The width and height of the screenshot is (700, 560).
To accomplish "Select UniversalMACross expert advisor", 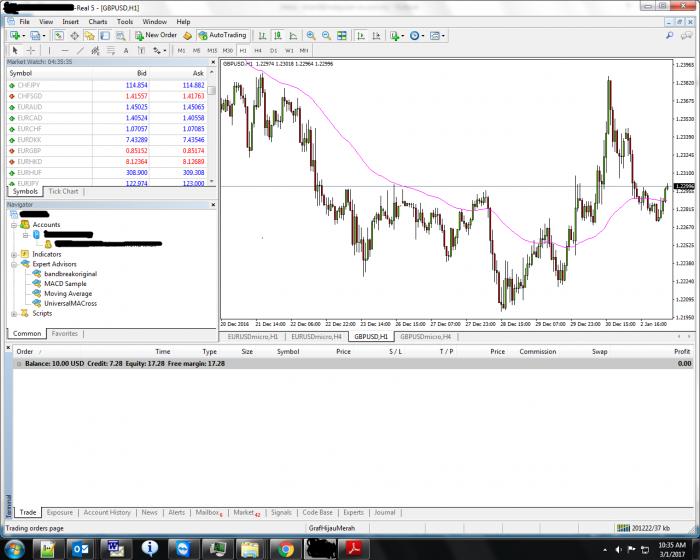I will click(70, 303).
